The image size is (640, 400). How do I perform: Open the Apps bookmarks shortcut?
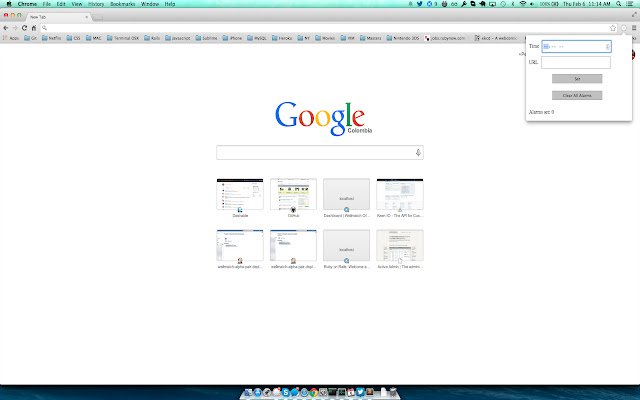click(x=11, y=38)
